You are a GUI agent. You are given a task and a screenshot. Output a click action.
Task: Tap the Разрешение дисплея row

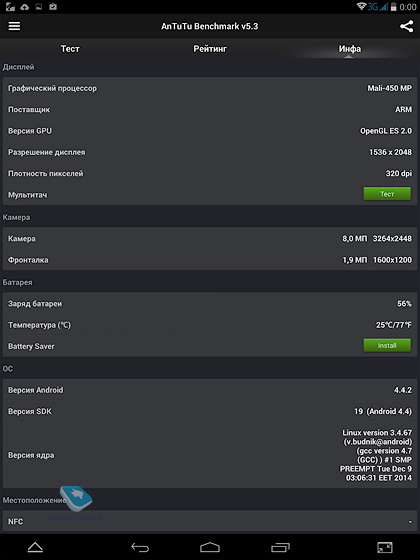(x=210, y=152)
